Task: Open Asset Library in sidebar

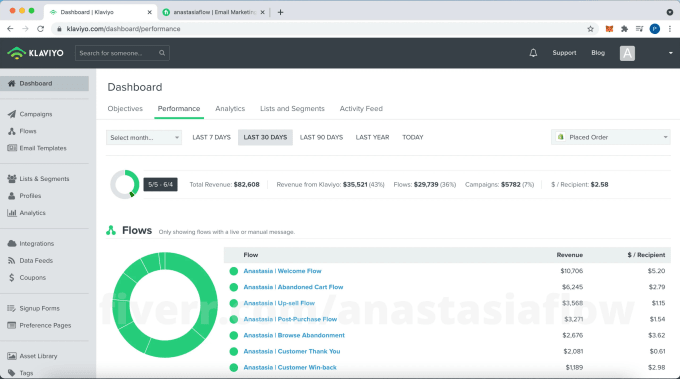Action: [33, 356]
